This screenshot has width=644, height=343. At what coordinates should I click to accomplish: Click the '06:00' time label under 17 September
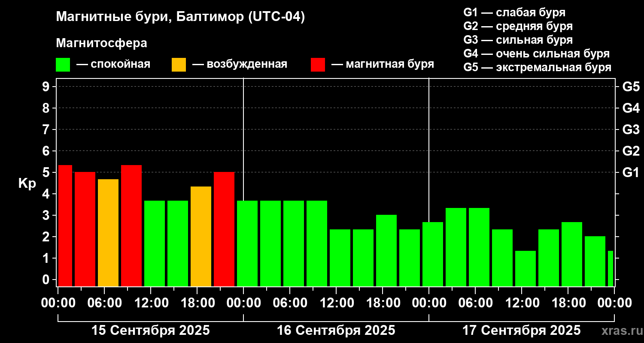(476, 303)
